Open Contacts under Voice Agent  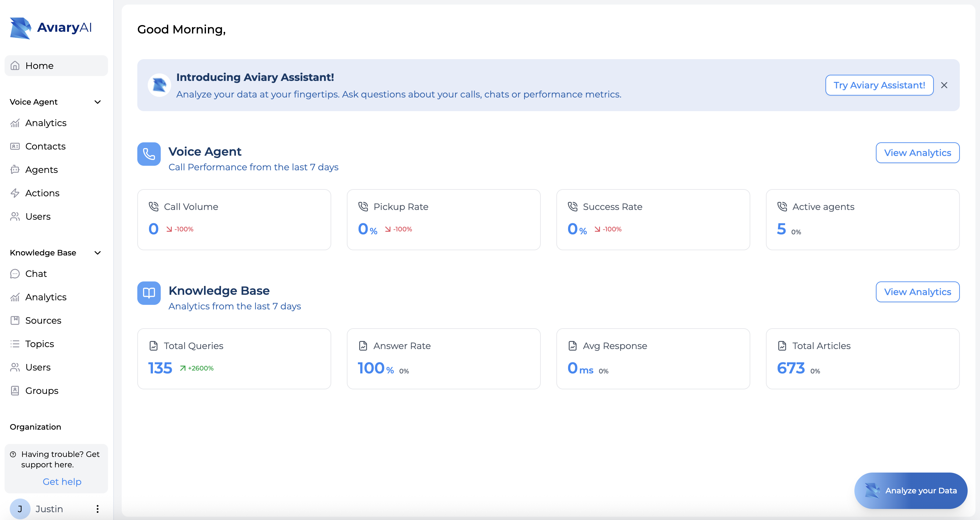(x=45, y=146)
